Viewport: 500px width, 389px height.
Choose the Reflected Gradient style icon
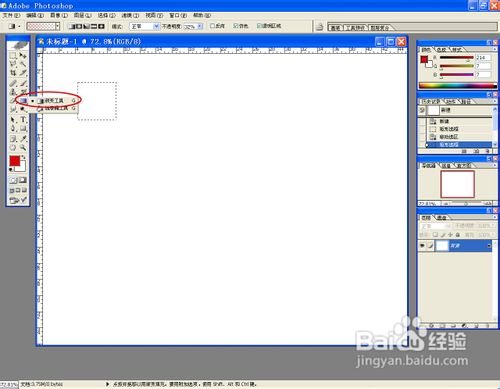(94, 26)
